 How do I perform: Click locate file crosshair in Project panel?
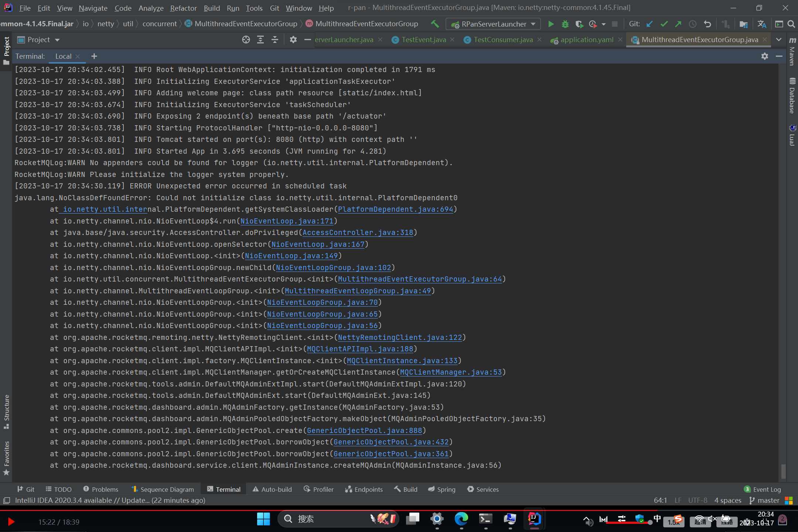pos(246,40)
